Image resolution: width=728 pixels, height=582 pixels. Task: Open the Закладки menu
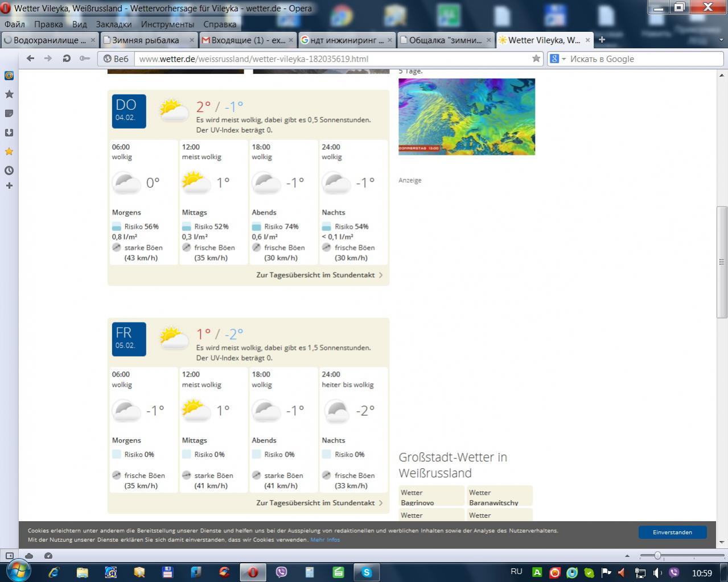(x=113, y=24)
